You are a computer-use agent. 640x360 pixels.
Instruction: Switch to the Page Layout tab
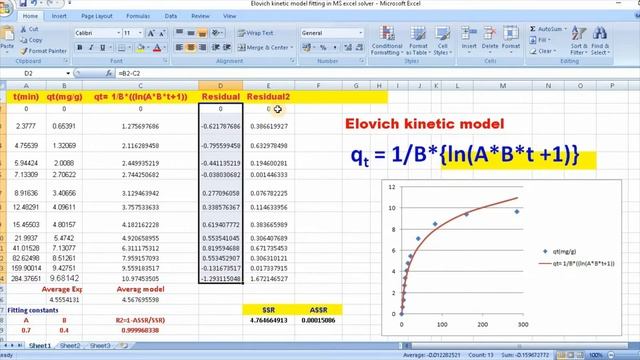point(97,16)
